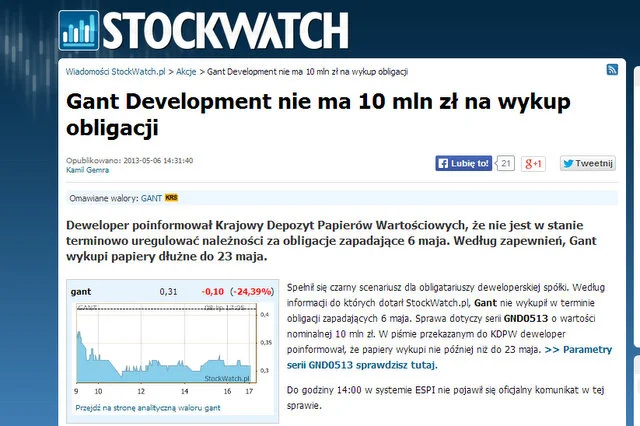Click the Google +1 button
Viewport: 640px width, 426px height.
click(x=533, y=164)
